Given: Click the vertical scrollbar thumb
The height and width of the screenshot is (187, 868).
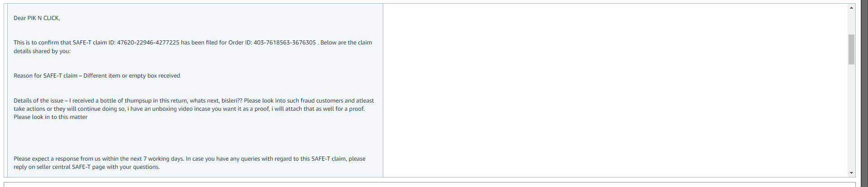Looking at the screenshot, I should (x=851, y=49).
